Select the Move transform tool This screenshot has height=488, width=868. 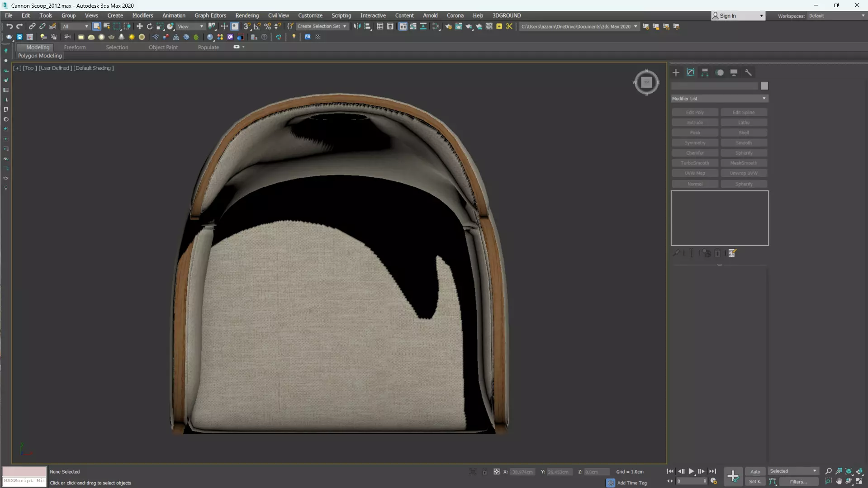point(139,26)
